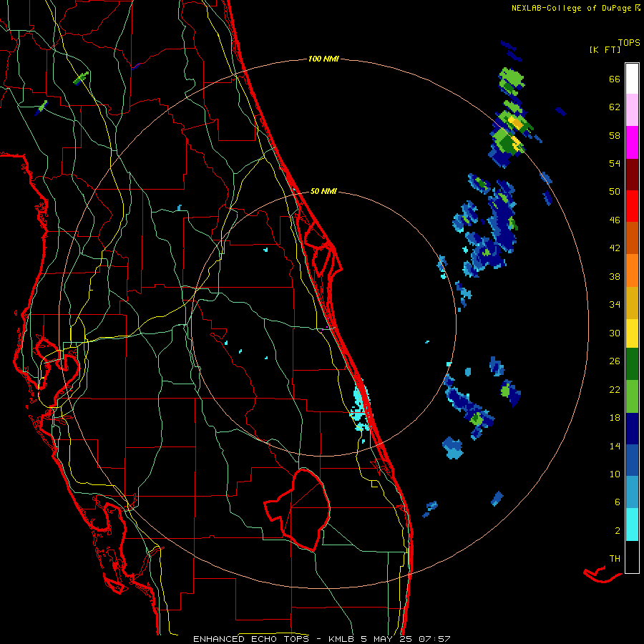This screenshot has height=644, width=644.
Task: Click the white swatch on the tops scale
Action: [x=632, y=79]
